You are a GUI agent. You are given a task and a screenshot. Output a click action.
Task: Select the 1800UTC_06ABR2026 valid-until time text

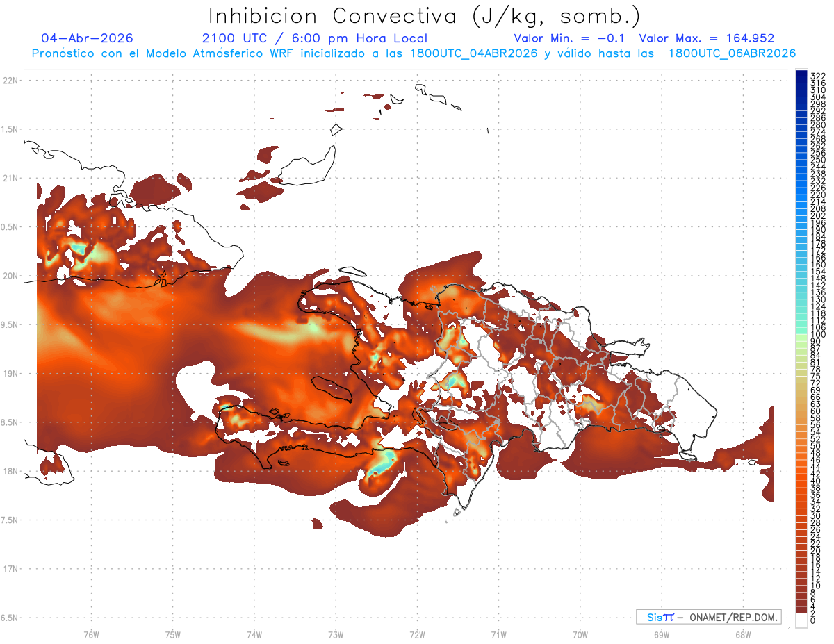click(732, 53)
